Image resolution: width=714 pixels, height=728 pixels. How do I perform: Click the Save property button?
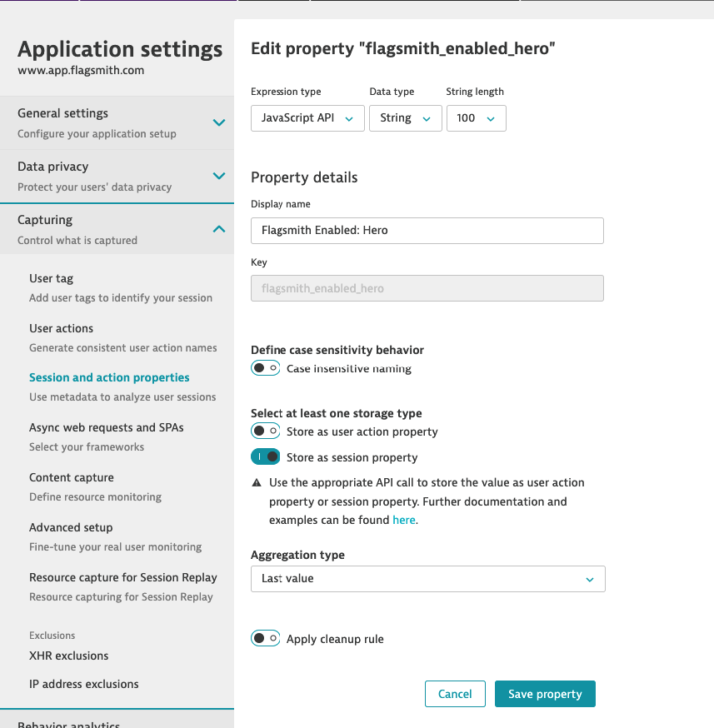[x=545, y=694]
